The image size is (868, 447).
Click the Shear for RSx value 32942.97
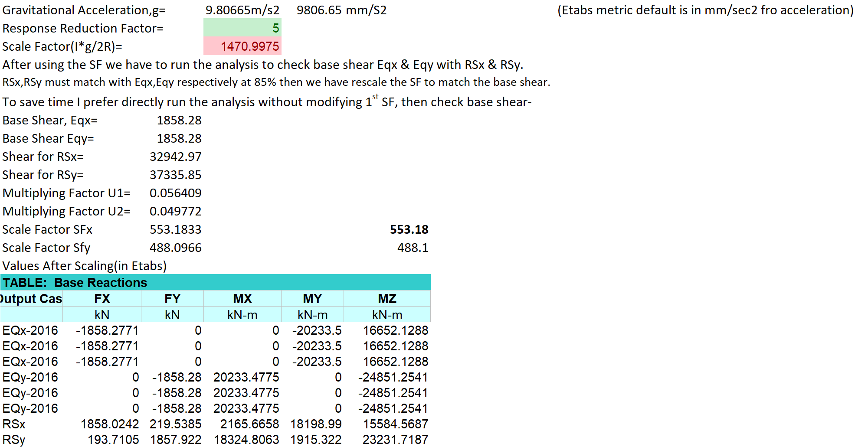tap(176, 157)
